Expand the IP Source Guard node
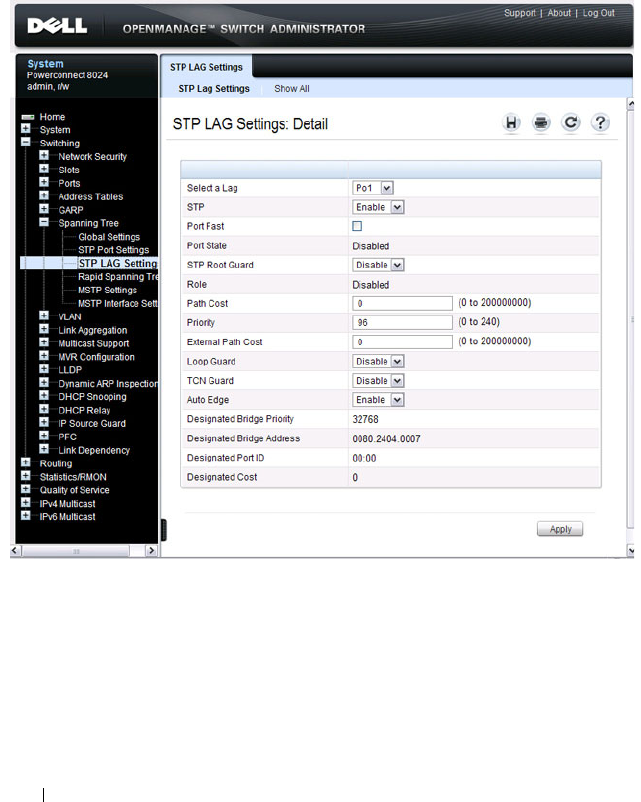Screen dimensions: 641x802 44,422
